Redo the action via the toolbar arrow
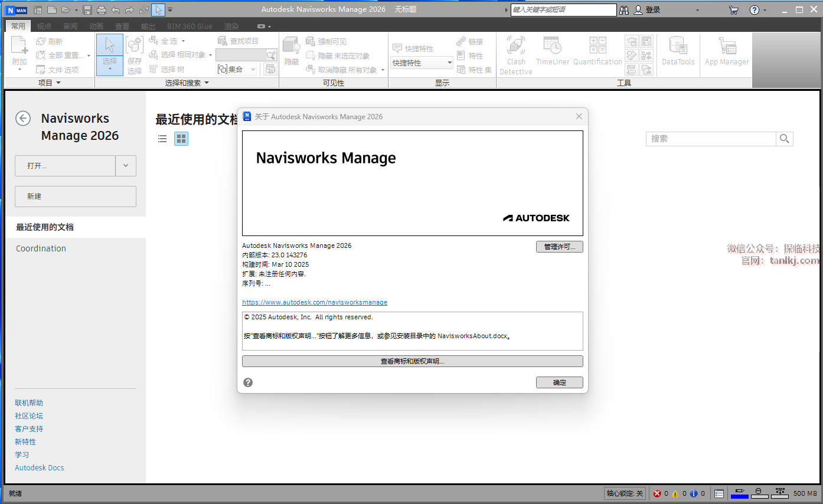This screenshot has width=823, height=504. pyautogui.click(x=129, y=10)
